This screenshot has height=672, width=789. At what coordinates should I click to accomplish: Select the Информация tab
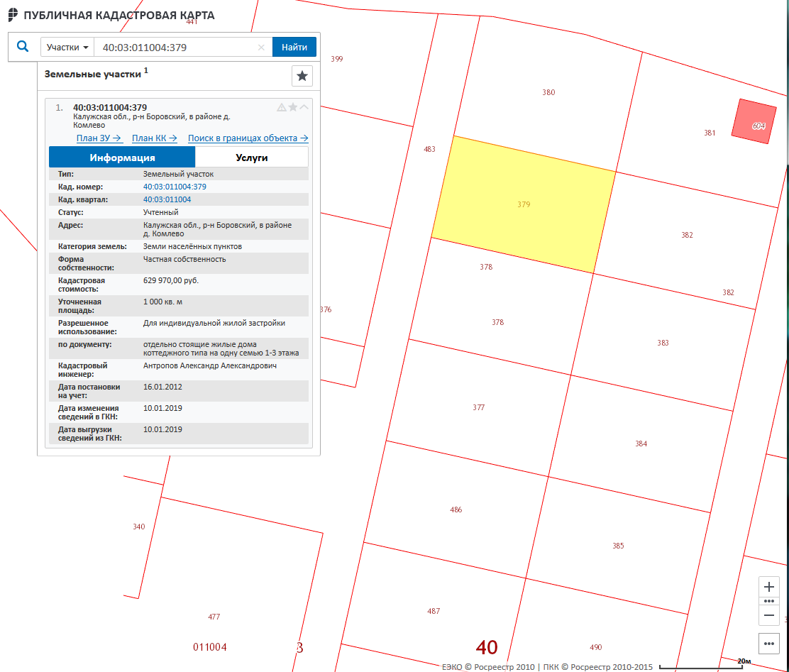[x=122, y=158]
